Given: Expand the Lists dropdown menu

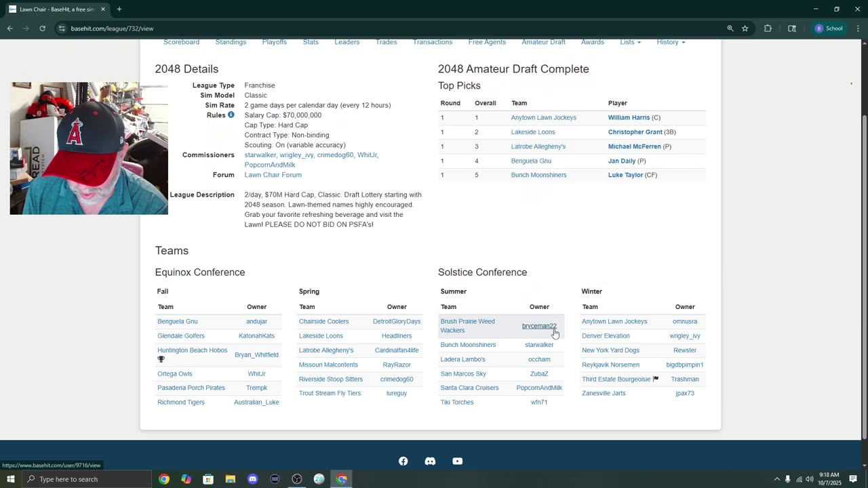Looking at the screenshot, I should [630, 42].
